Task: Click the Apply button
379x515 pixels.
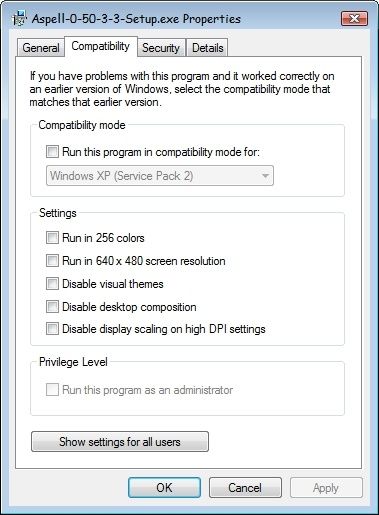Action: [326, 488]
